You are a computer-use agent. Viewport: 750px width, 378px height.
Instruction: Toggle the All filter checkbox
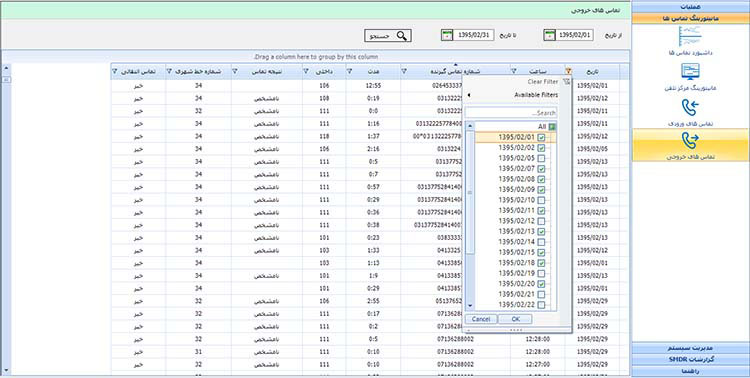(552, 127)
